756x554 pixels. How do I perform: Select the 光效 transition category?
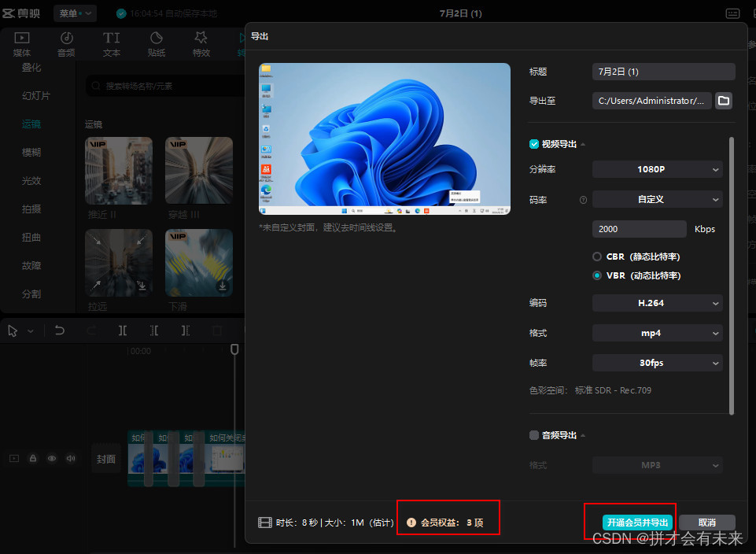click(x=31, y=181)
